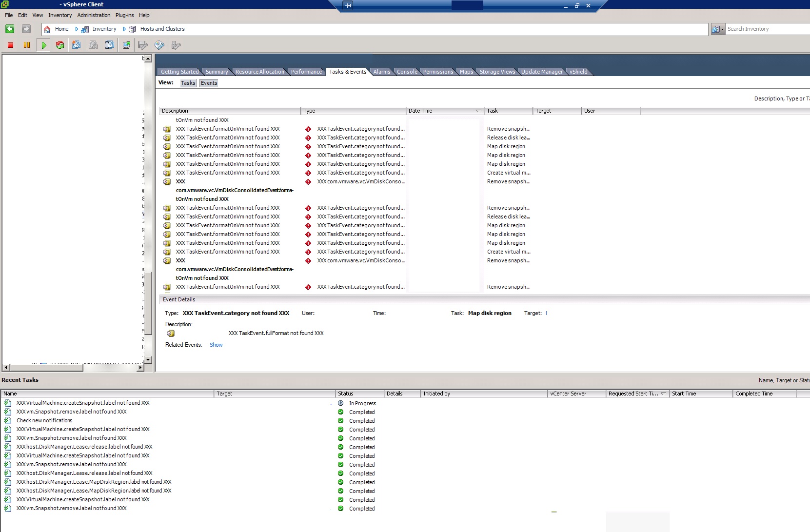The image size is (810, 532).
Task: Click the Inventory icon in breadcrumb
Action: pyautogui.click(x=84, y=29)
